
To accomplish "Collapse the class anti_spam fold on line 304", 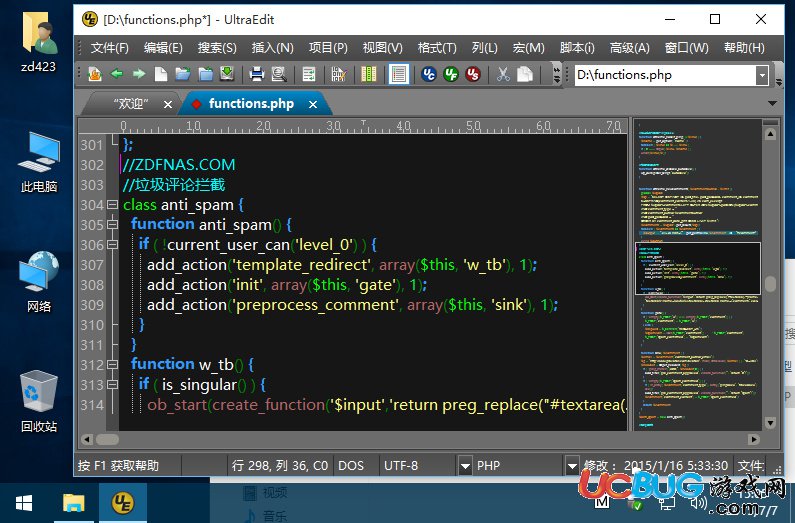I will tap(112, 205).
